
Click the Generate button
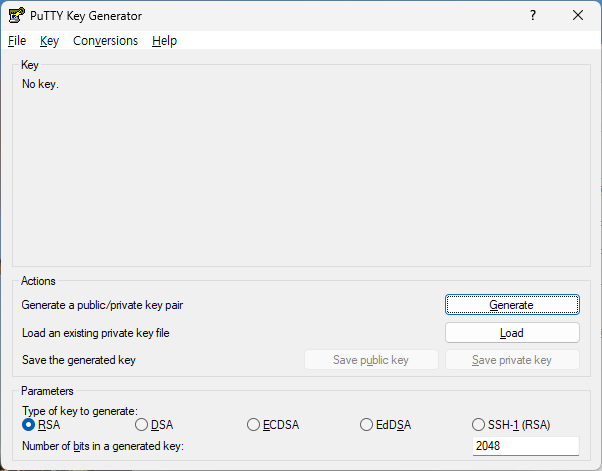point(512,305)
